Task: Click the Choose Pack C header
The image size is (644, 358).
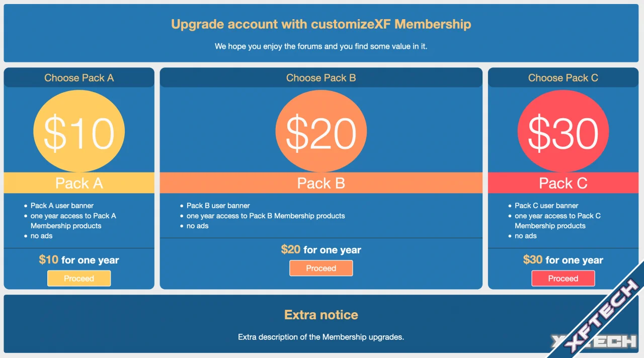Action: click(x=563, y=77)
